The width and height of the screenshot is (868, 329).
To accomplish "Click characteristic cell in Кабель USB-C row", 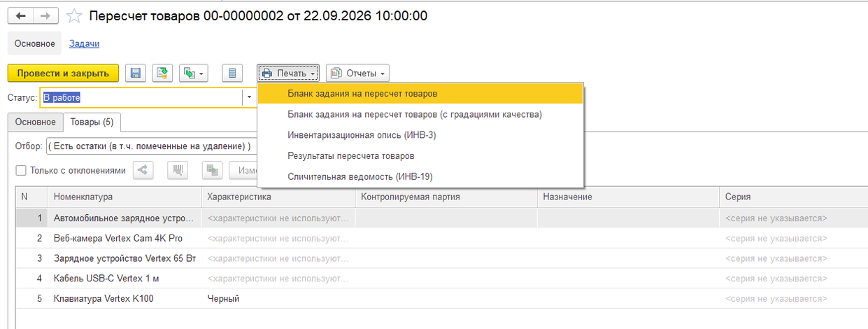I will (278, 279).
